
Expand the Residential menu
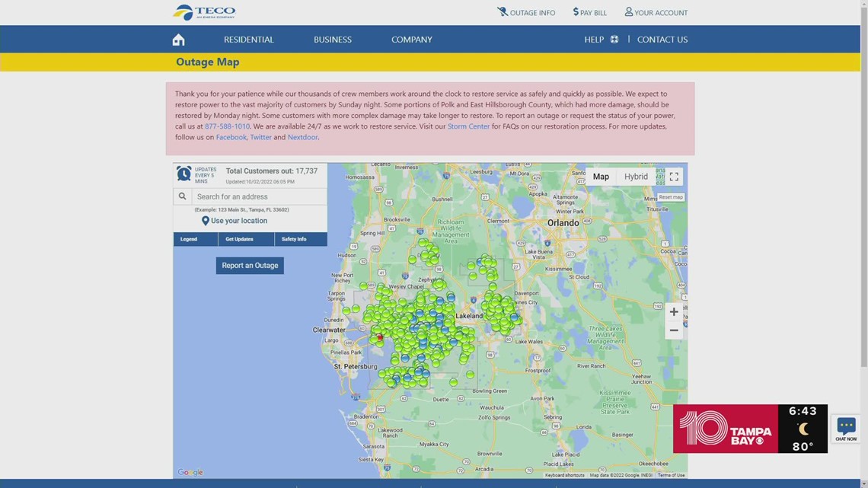coord(248,39)
